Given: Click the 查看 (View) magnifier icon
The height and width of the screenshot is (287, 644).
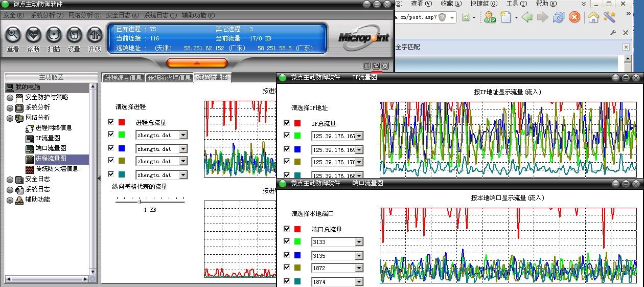Looking at the screenshot, I should [13, 35].
